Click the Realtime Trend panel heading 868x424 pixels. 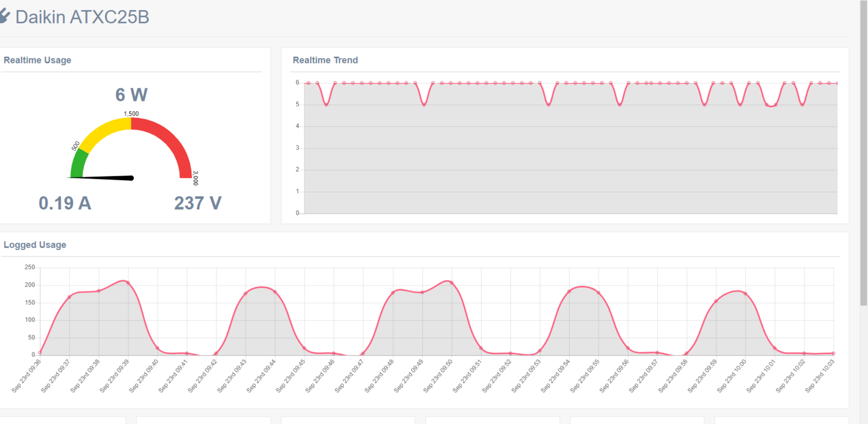tap(325, 60)
